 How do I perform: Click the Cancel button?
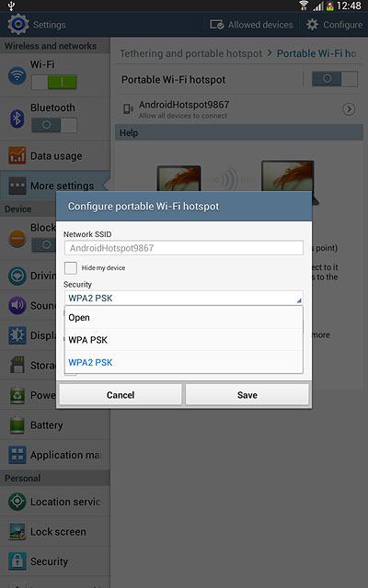(x=121, y=395)
